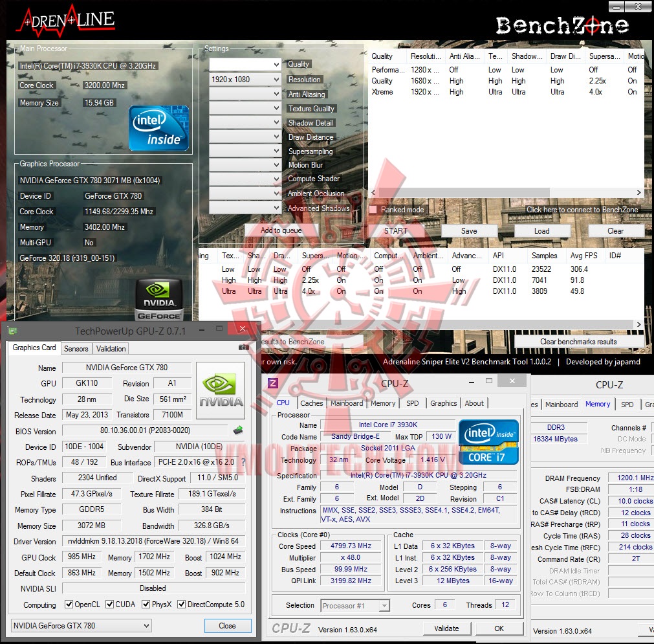Image resolution: width=654 pixels, height=644 pixels.
Task: Open the Texture Quality dropdown
Action: [245, 108]
